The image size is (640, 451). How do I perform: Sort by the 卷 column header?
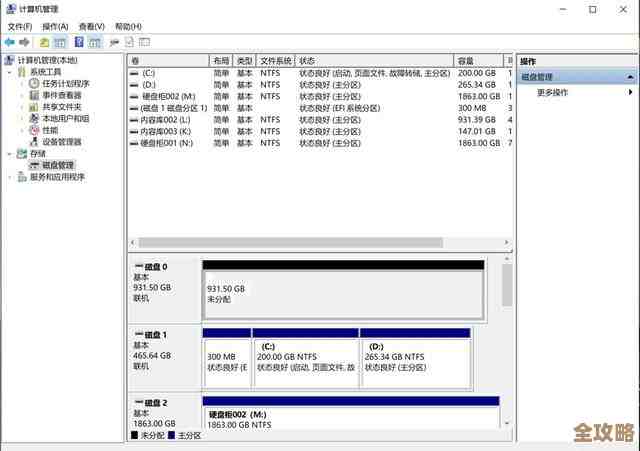coord(168,61)
